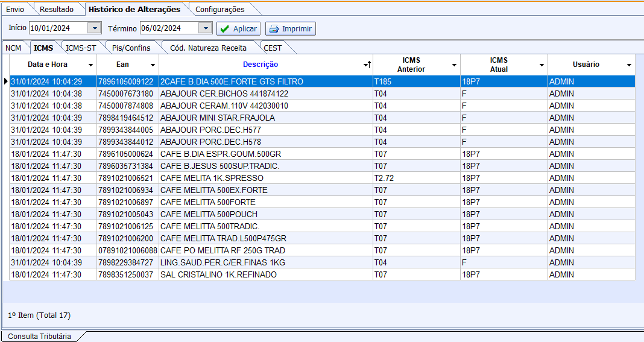The width and height of the screenshot is (644, 342).
Task: Open ICMS Atual column filter arrow
Action: coord(541,65)
